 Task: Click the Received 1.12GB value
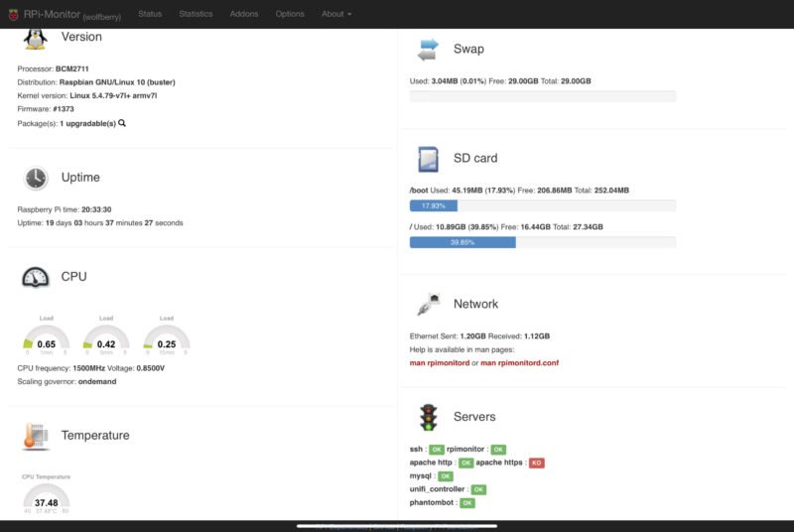(537, 336)
